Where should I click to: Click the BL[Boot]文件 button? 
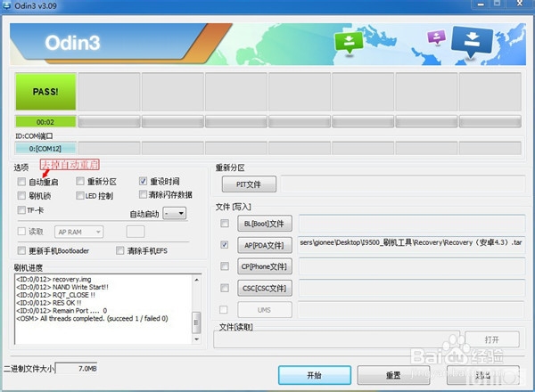(265, 224)
